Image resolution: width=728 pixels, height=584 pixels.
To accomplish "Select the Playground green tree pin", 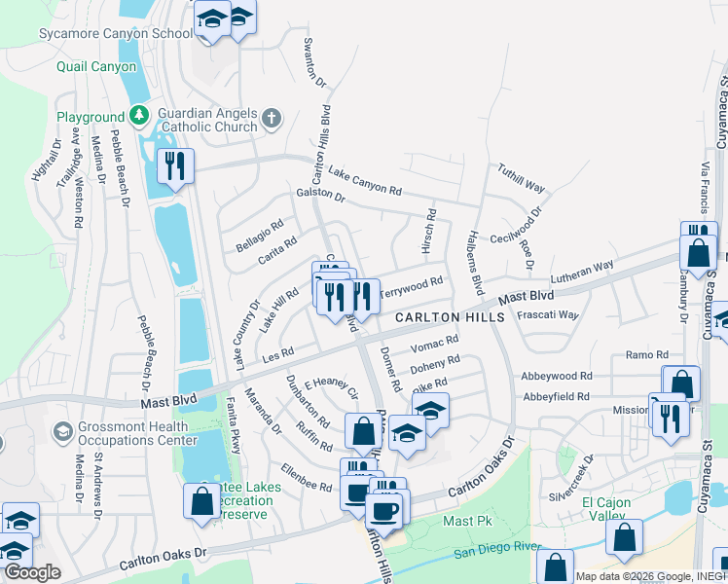I will point(139,116).
